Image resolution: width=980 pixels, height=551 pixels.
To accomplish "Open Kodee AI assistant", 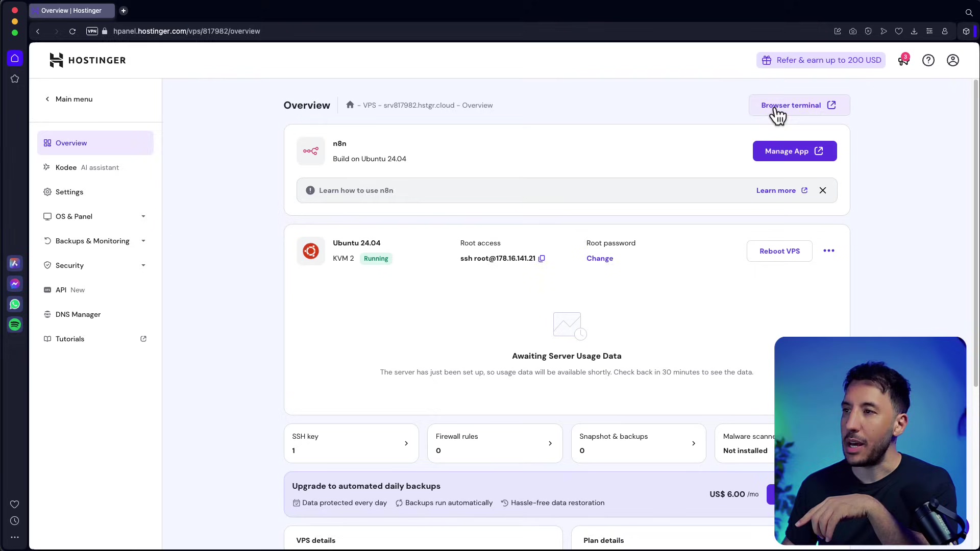I will click(x=95, y=167).
